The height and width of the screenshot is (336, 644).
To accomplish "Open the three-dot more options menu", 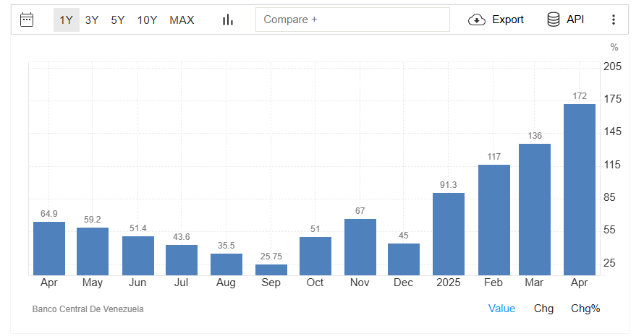I will tap(614, 20).
